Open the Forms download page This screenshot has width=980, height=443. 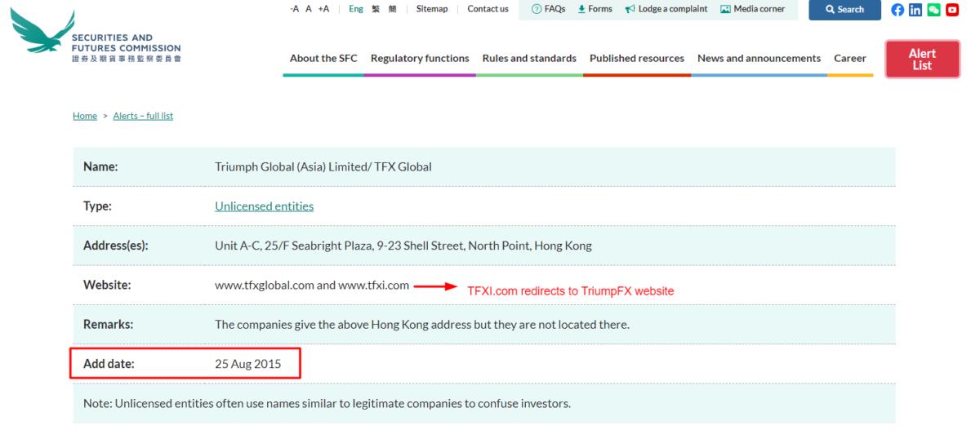[595, 9]
